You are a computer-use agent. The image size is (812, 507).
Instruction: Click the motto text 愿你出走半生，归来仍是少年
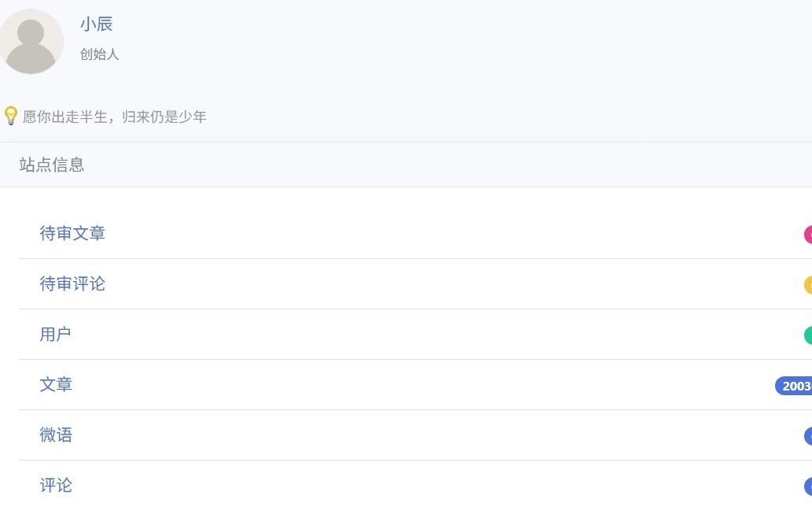pos(114,117)
